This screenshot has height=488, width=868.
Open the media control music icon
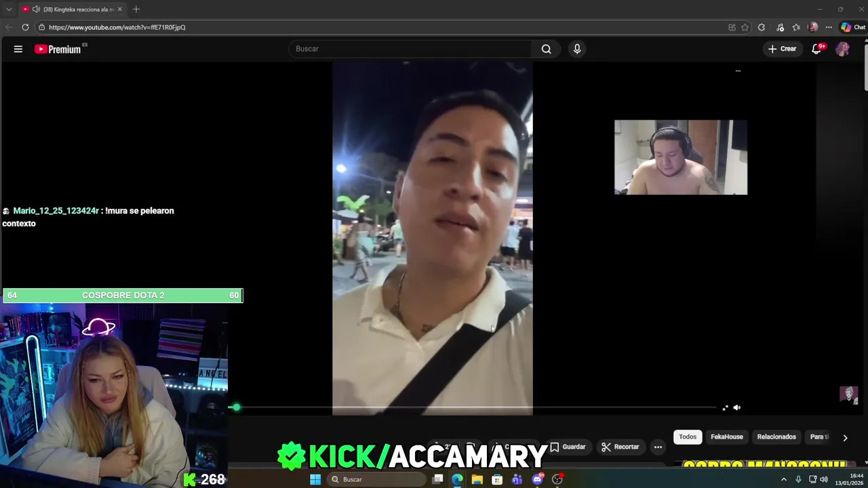pos(780,27)
